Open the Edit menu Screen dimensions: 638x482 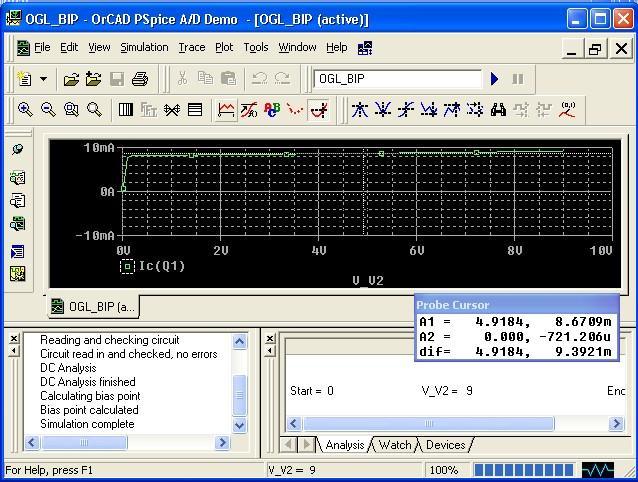tap(69, 48)
